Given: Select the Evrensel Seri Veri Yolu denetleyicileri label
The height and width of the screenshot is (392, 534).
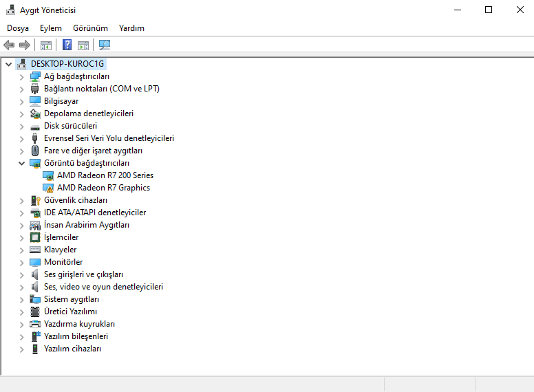Looking at the screenshot, I should pyautogui.click(x=109, y=138).
